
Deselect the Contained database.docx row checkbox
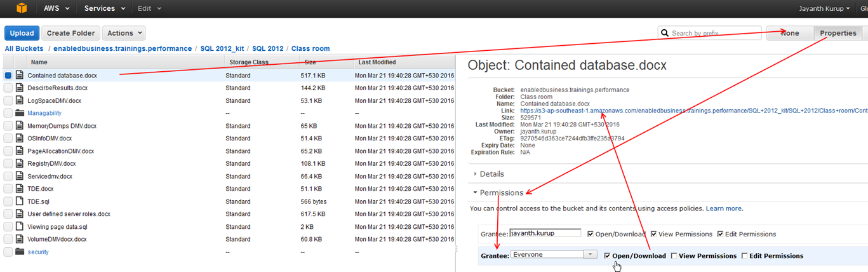point(8,75)
